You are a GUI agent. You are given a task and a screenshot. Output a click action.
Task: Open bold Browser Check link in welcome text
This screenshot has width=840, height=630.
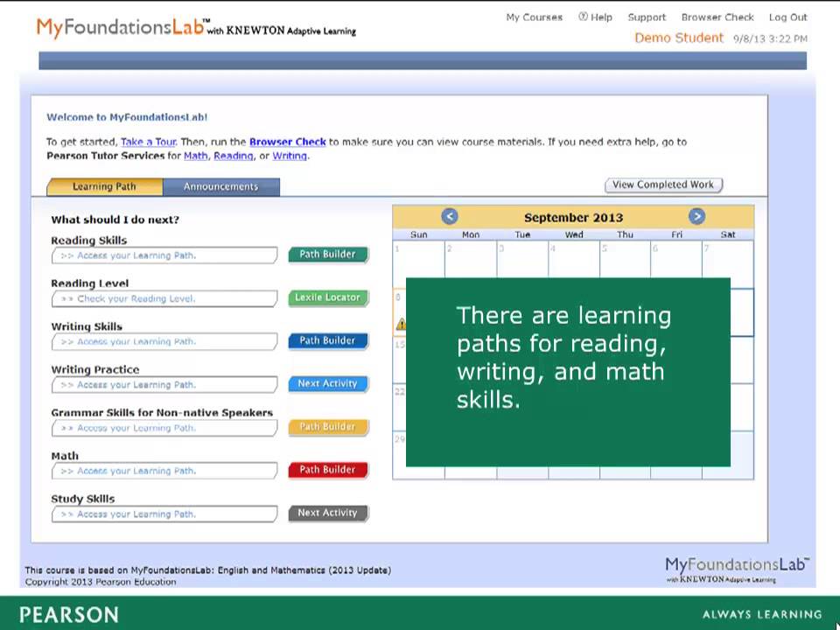(x=288, y=142)
